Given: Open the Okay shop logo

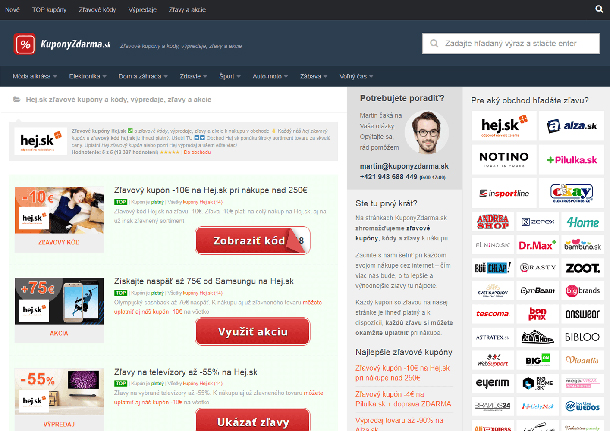Looking at the screenshot, I should click(x=571, y=193).
